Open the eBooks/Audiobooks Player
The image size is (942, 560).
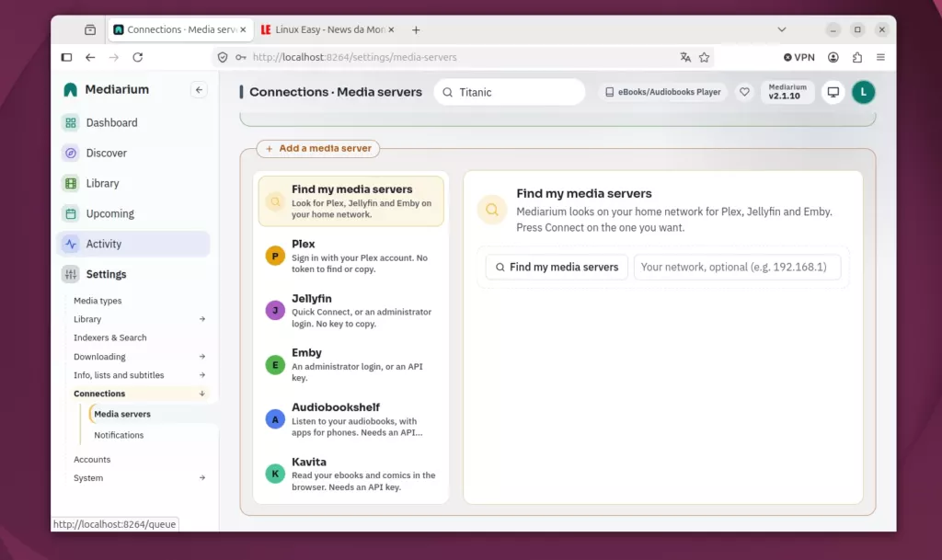[x=663, y=92]
